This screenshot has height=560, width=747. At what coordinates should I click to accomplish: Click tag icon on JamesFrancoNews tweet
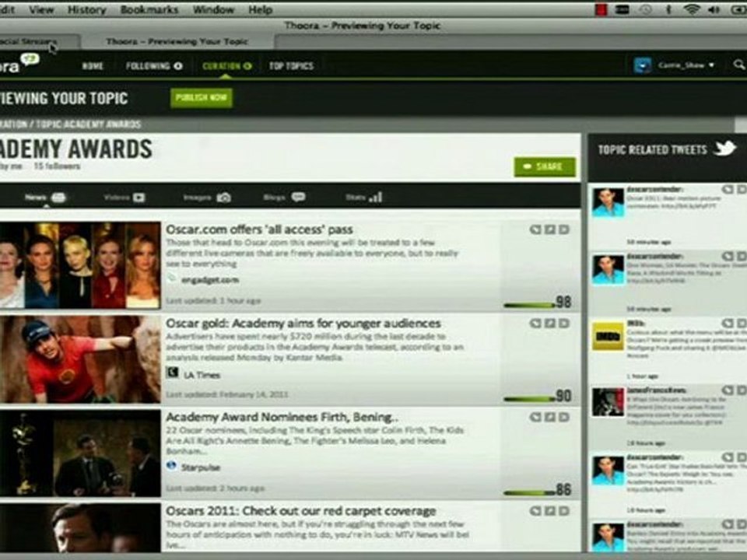728,390
